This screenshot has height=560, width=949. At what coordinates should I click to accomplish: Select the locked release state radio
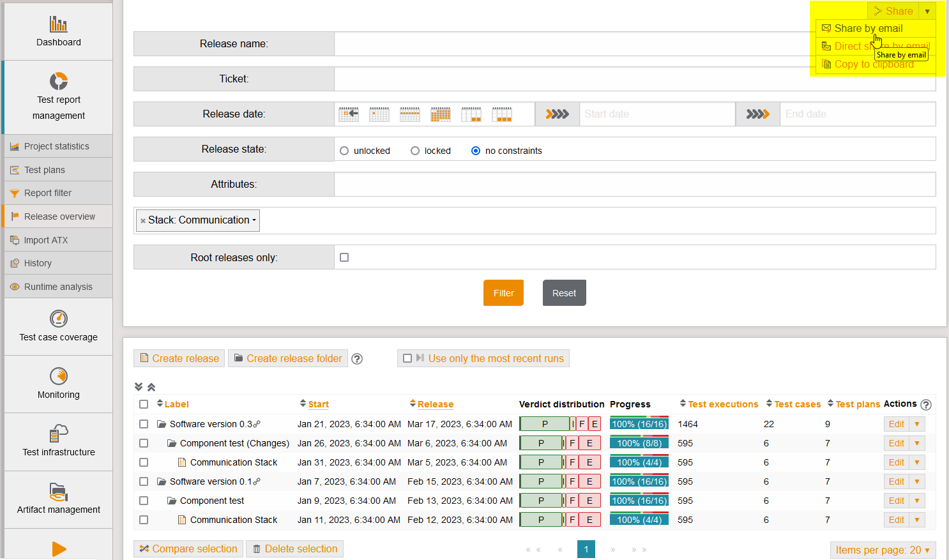pyautogui.click(x=415, y=151)
